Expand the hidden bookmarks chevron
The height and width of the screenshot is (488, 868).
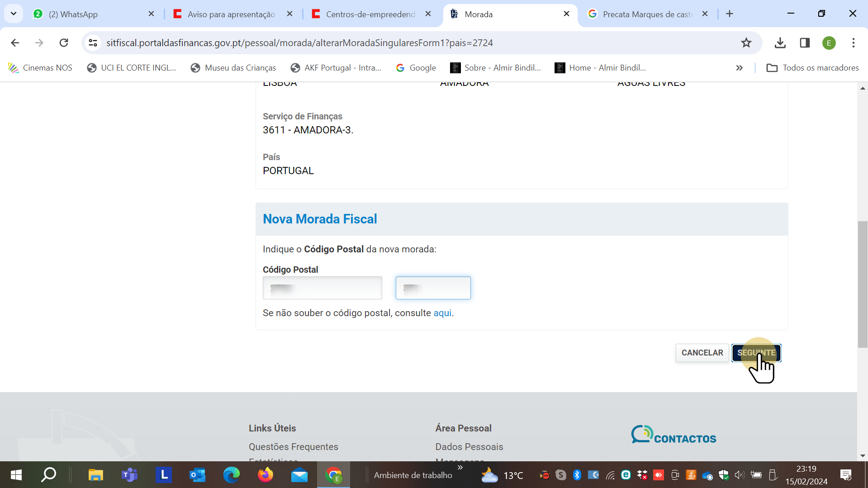point(739,68)
